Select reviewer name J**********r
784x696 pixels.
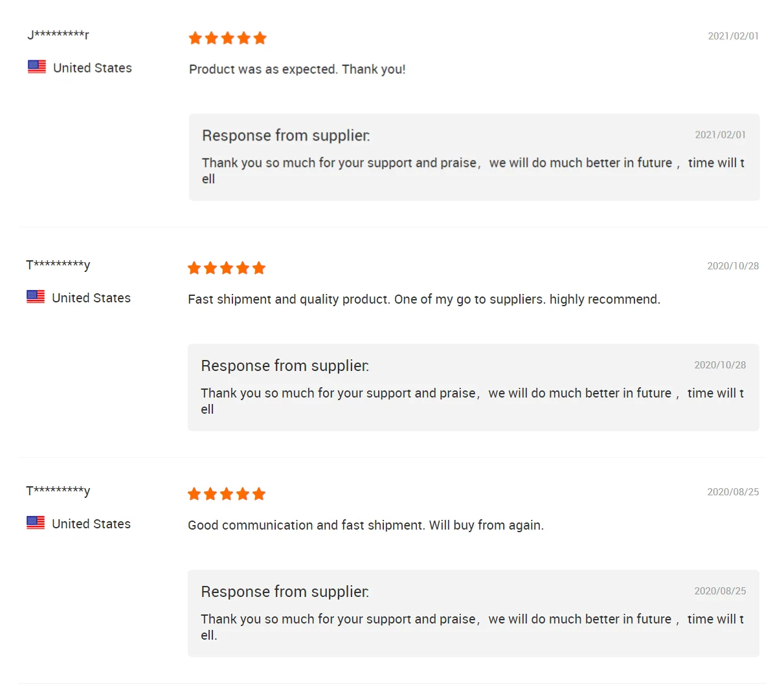coord(58,35)
